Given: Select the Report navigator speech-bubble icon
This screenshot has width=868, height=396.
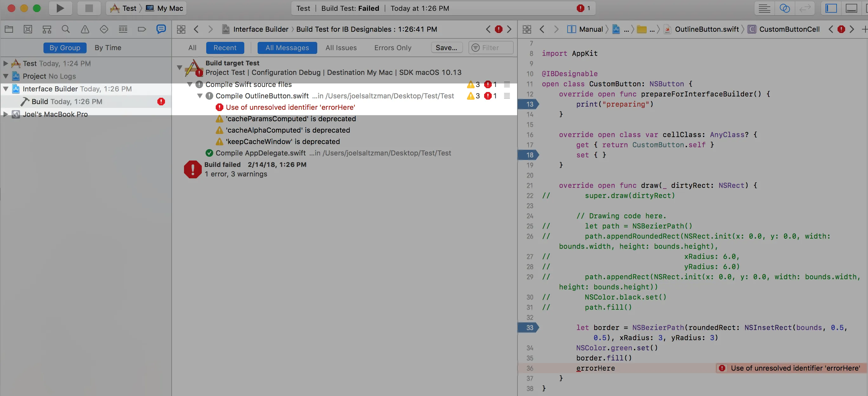Looking at the screenshot, I should [x=161, y=29].
